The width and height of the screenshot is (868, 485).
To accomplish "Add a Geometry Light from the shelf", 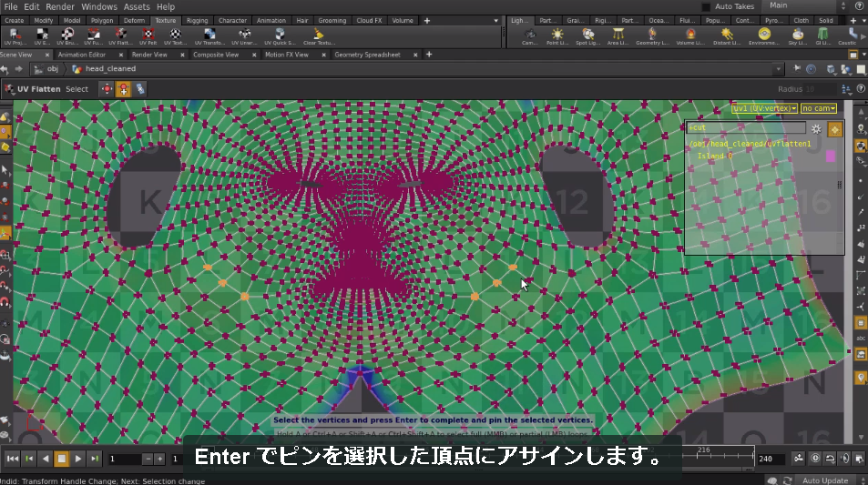I will pyautogui.click(x=652, y=36).
